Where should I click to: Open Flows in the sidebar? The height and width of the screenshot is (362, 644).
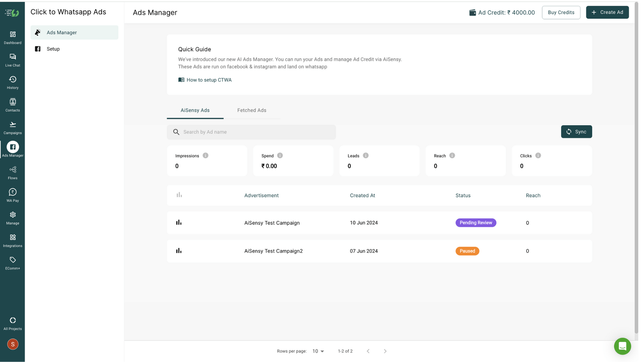tap(13, 173)
